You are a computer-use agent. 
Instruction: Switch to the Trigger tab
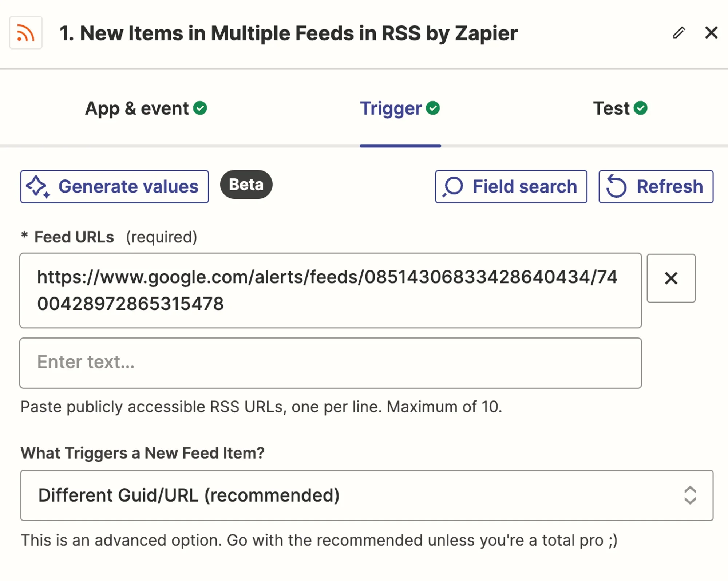(x=391, y=108)
